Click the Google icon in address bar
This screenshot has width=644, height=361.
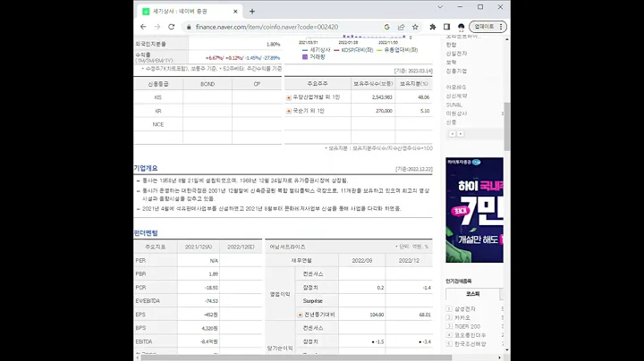pos(386,27)
